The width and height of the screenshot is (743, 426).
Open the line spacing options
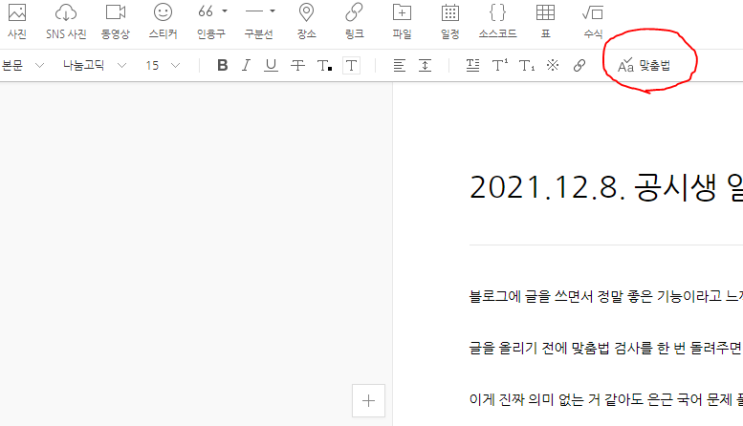pyautogui.click(x=425, y=65)
